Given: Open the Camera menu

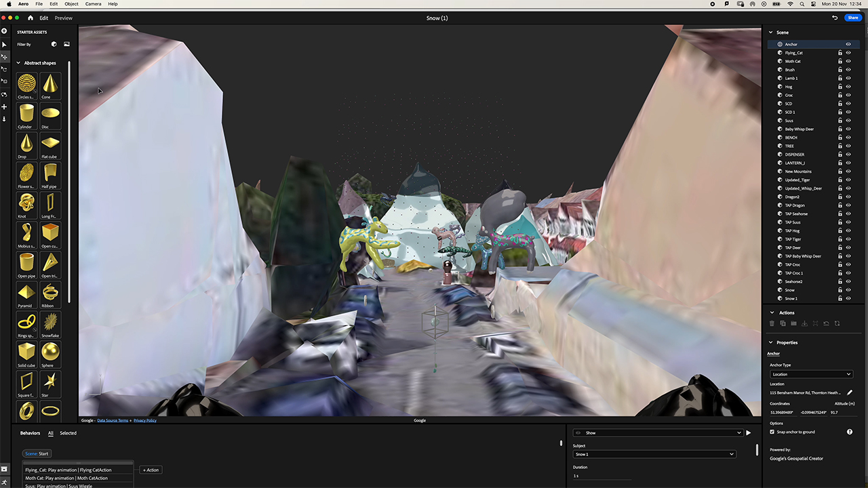Looking at the screenshot, I should tap(93, 4).
